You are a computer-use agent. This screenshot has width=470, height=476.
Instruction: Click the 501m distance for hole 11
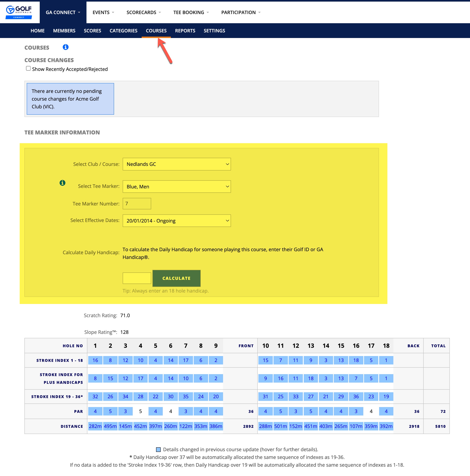pyautogui.click(x=281, y=426)
